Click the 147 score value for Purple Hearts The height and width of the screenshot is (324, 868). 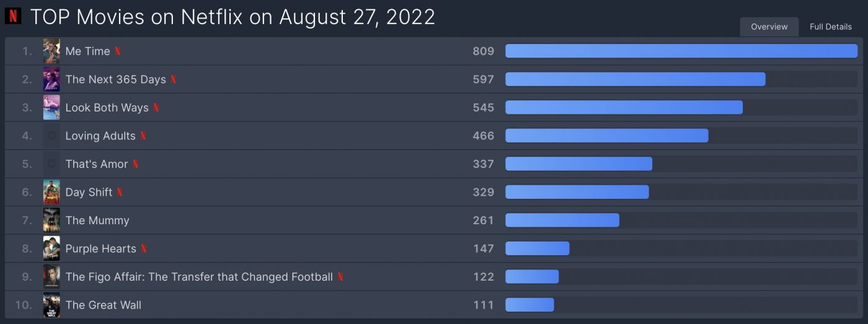point(483,248)
